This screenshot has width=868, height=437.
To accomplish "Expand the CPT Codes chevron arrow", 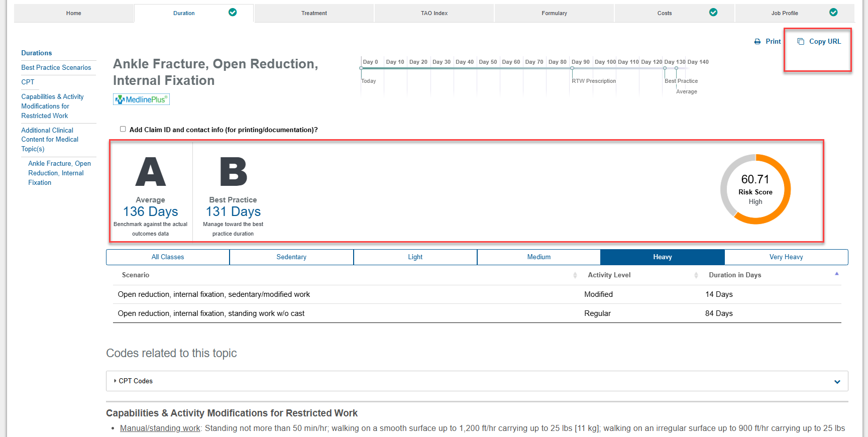I will pyautogui.click(x=837, y=381).
